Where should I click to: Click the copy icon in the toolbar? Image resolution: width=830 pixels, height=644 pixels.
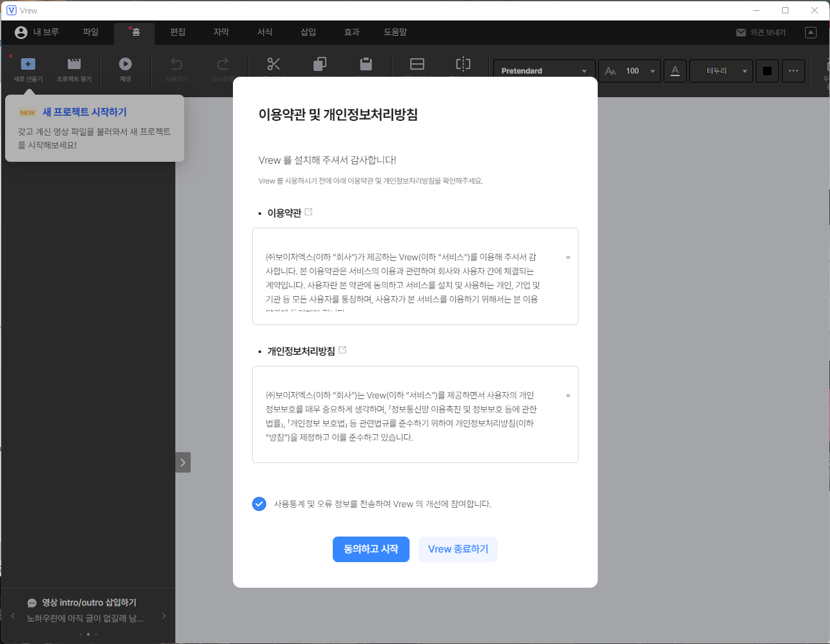[320, 64]
